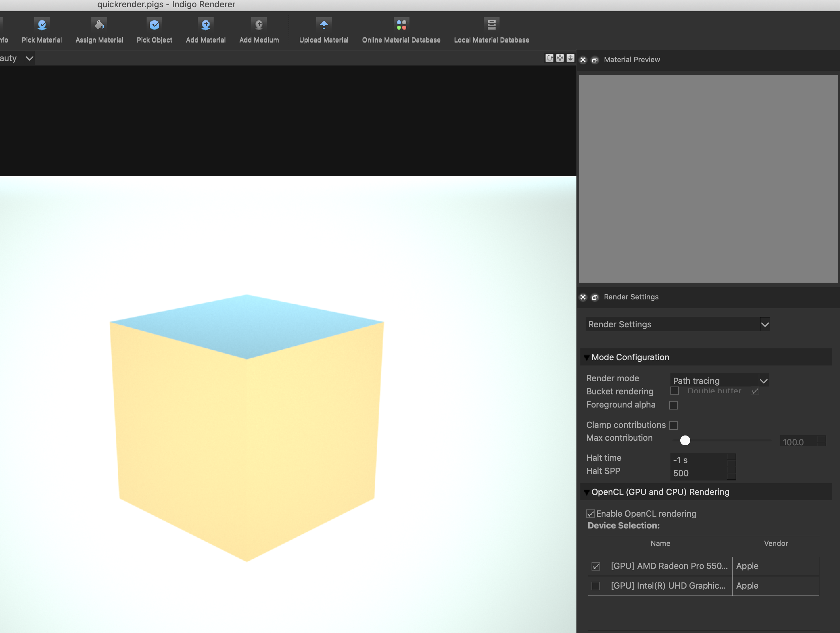Open the Local Material Database

[491, 25]
